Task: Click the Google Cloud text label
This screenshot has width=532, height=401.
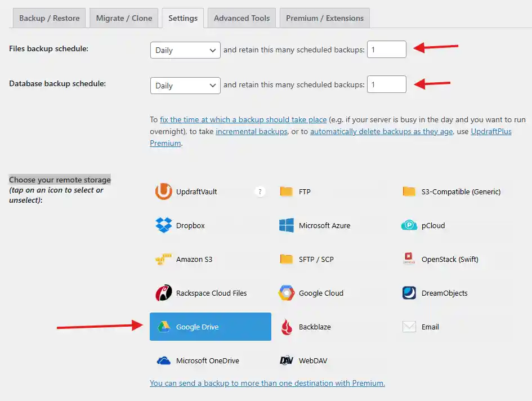Action: click(321, 293)
